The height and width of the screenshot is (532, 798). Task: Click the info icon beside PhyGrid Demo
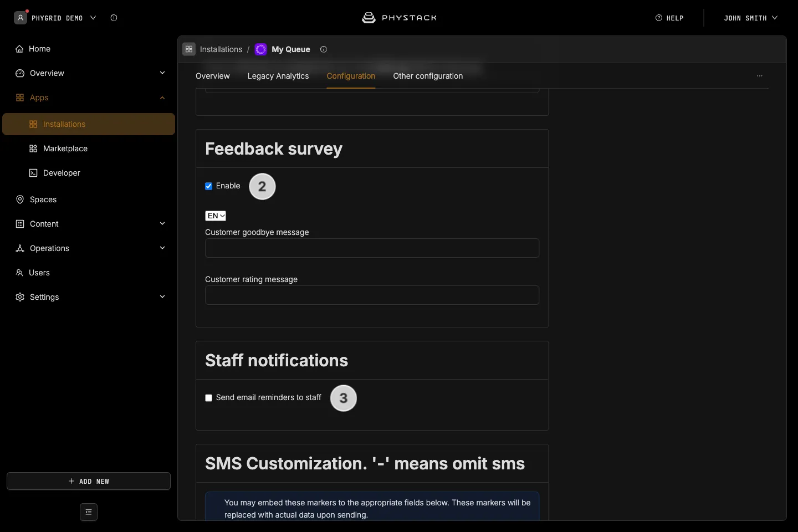[x=114, y=18]
